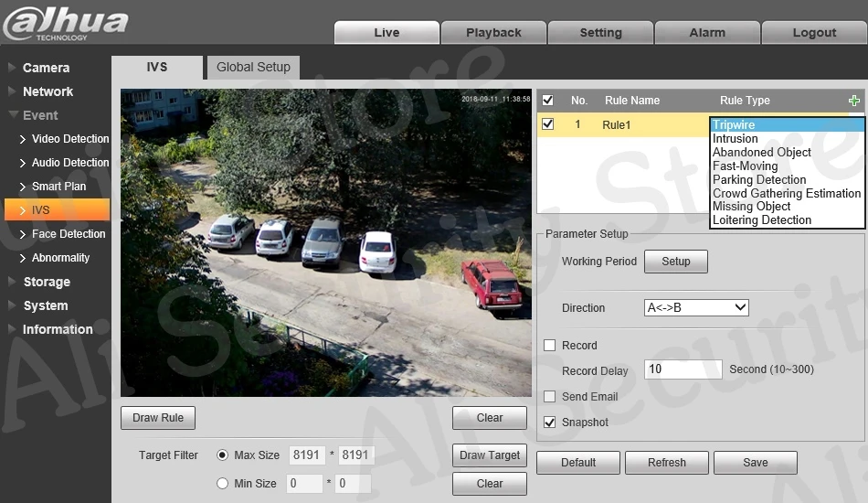This screenshot has width=868, height=503.
Task: Choose Parking Detection rule type
Action: pyautogui.click(x=787, y=179)
